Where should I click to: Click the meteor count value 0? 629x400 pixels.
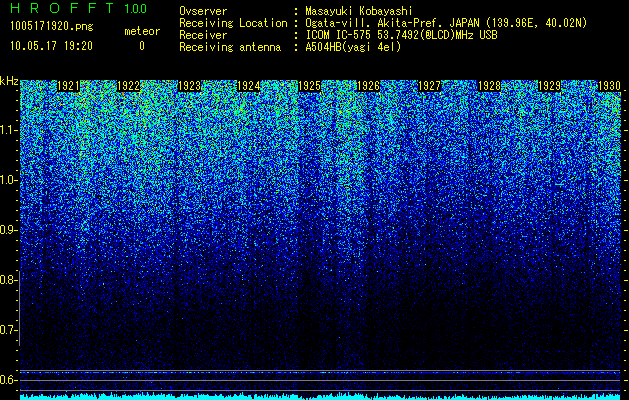coord(142,46)
